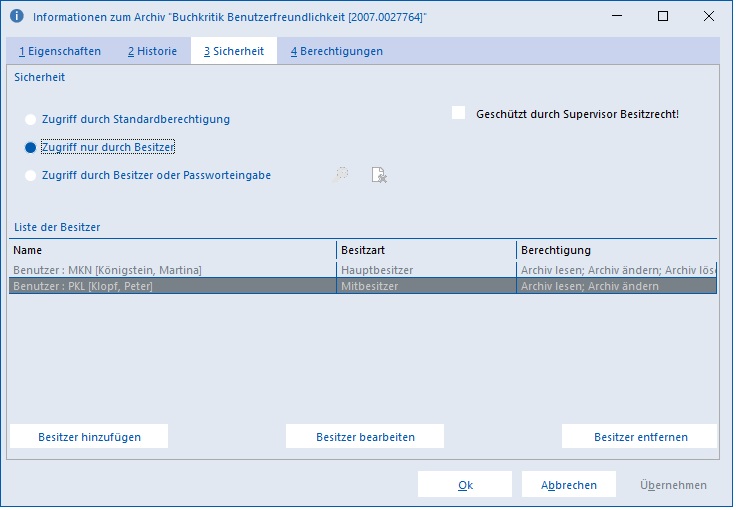
Task: Click 'Besitzer bearbeiten' button
Action: click(365, 437)
